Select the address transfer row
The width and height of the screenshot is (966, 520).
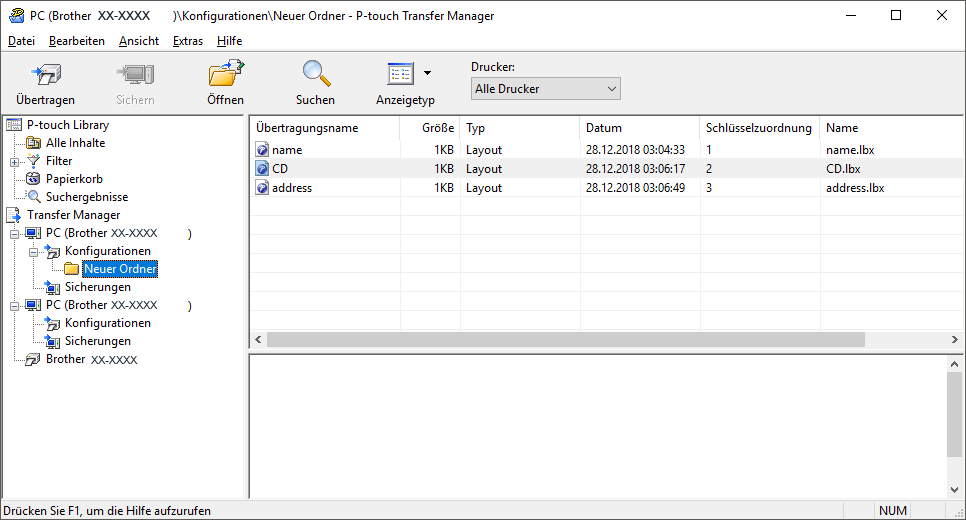pos(607,188)
